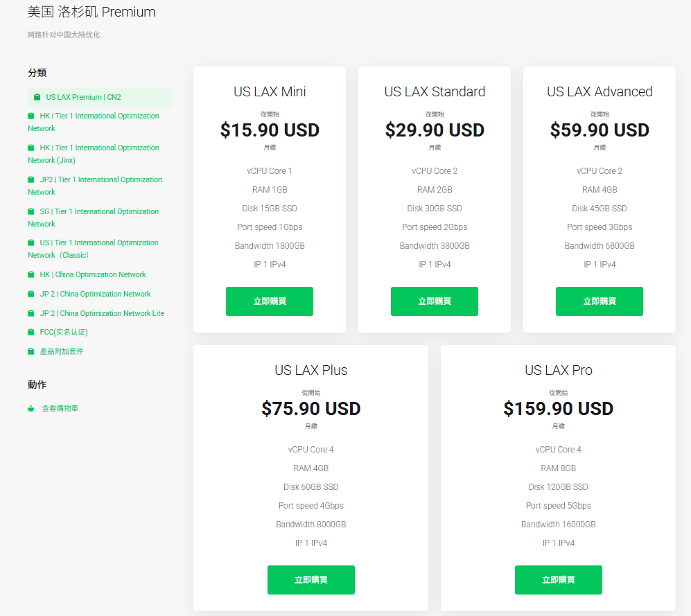
Task: Select US LAX Premium | CN2 category text
Action: (83, 98)
